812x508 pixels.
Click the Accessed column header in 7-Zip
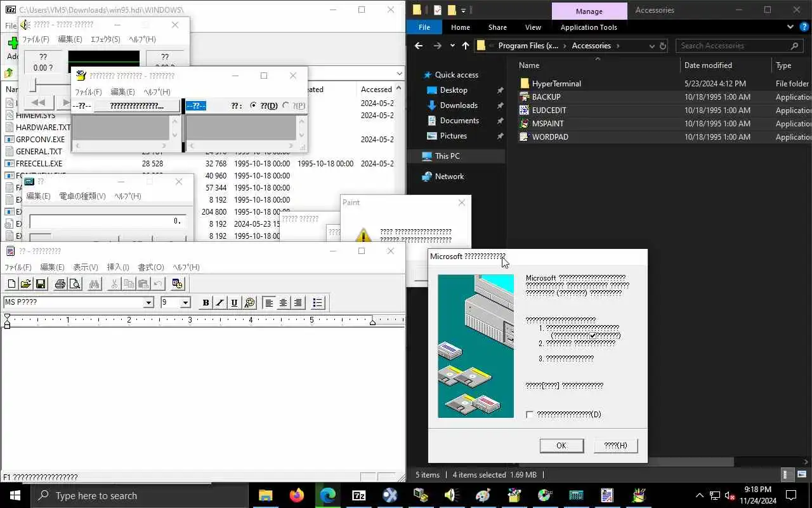[377, 90]
